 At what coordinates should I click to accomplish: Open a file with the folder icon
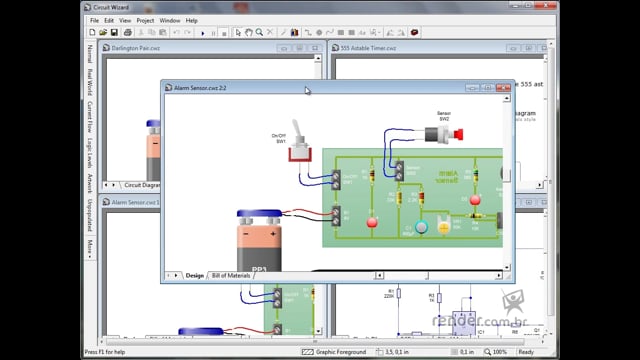point(103,33)
